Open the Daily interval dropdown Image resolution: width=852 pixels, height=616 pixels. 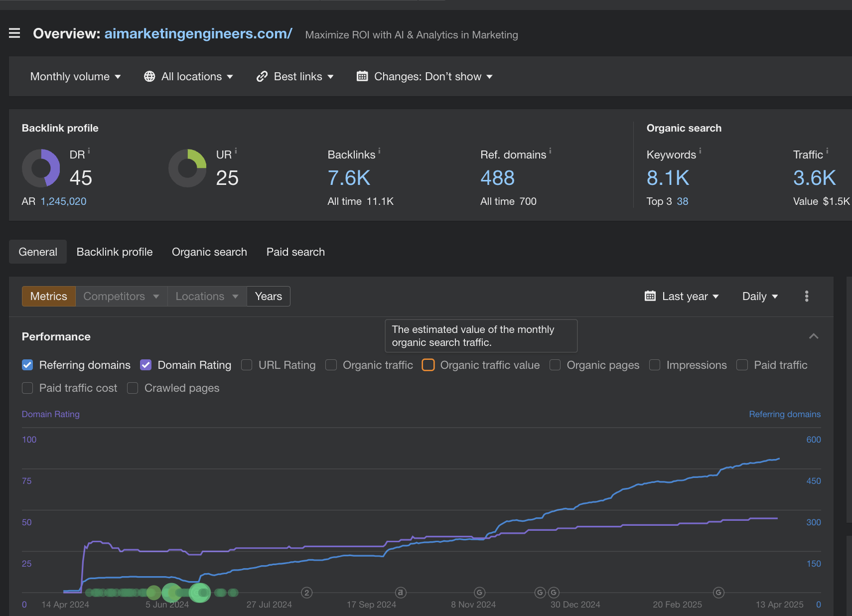(760, 296)
